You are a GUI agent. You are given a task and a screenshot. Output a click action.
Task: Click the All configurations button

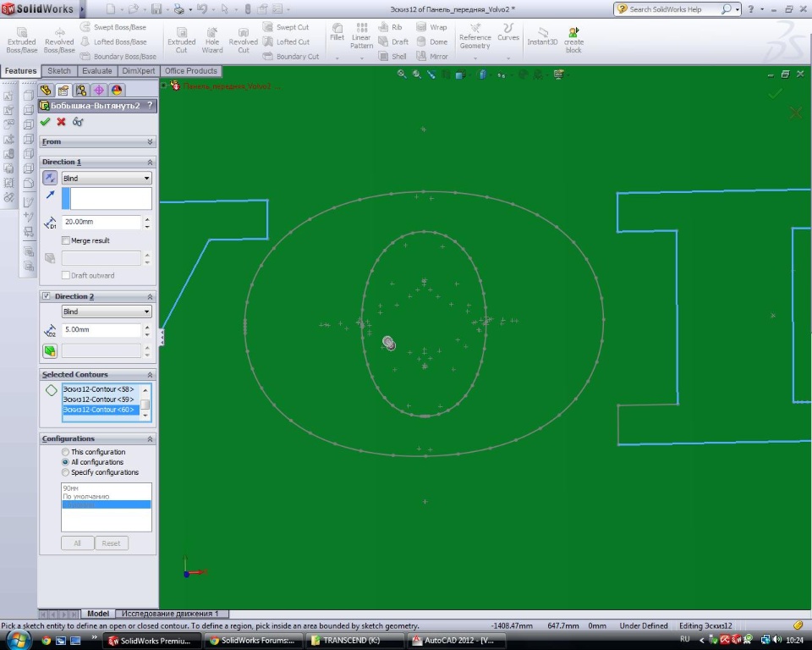pos(77,543)
